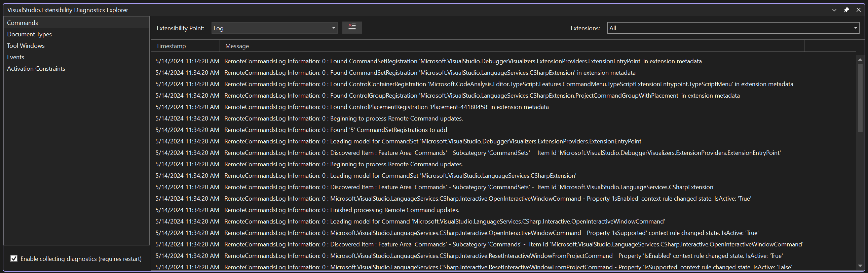Image resolution: width=868 pixels, height=273 pixels.
Task: Select row ending IsActive: 'False'
Action: (x=503, y=267)
